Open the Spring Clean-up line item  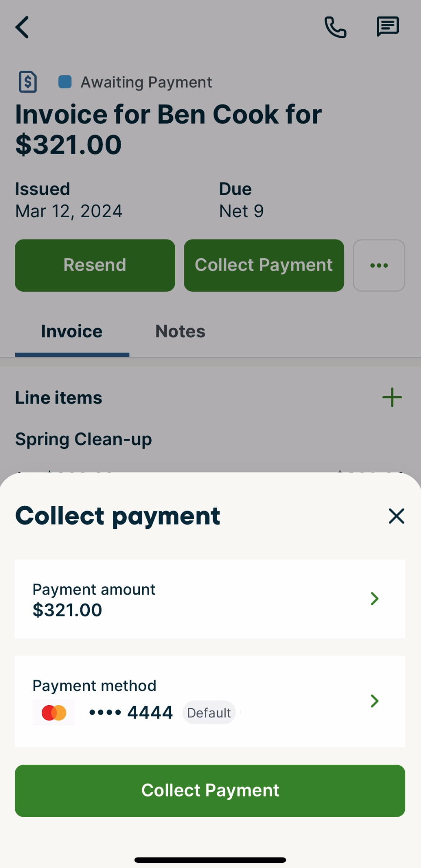coord(84,439)
